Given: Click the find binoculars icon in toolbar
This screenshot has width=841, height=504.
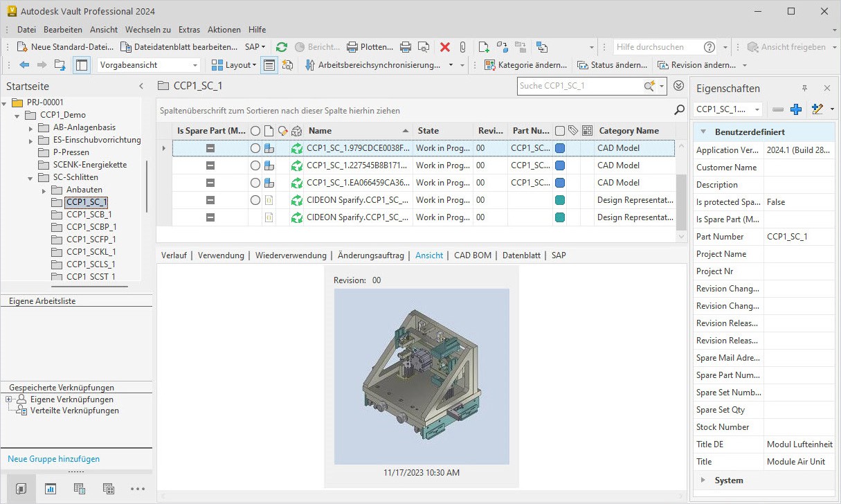Looking at the screenshot, I should [287, 65].
